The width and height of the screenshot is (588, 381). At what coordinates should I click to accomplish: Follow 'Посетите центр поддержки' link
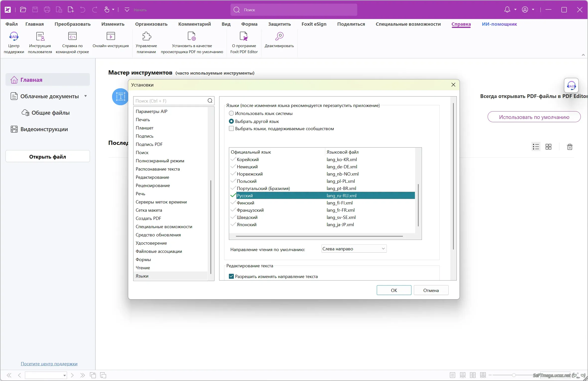(x=49, y=364)
